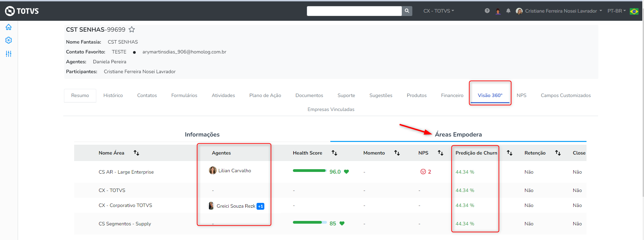Go to the Sugestões tab

pos(381,95)
